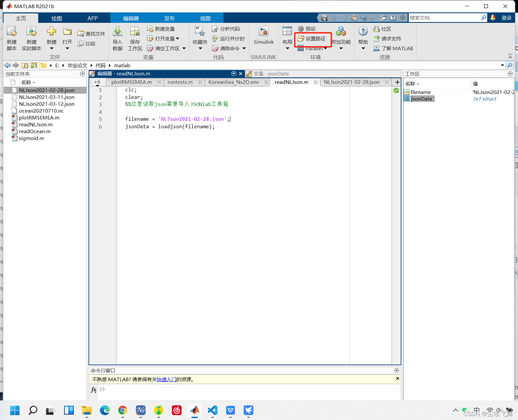Open 附加功能 (Add-Ons) icon
The width and height of the screenshot is (518, 420).
[x=341, y=32]
